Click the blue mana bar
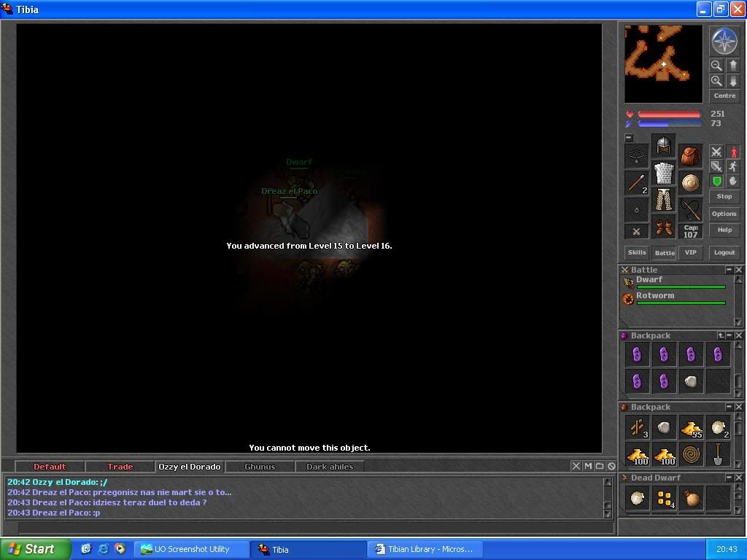The width and height of the screenshot is (747, 560). pyautogui.click(x=670, y=124)
